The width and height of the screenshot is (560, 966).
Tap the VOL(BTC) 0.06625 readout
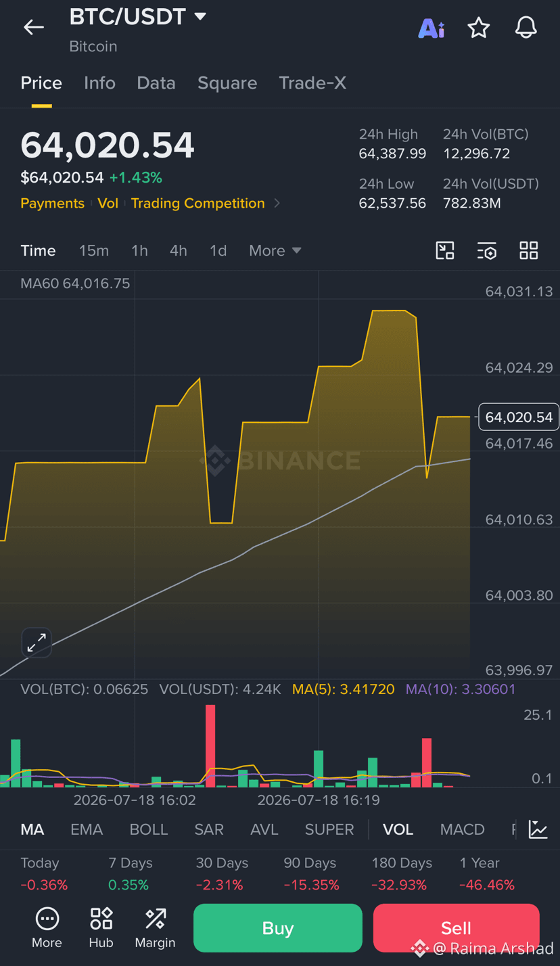point(85,689)
